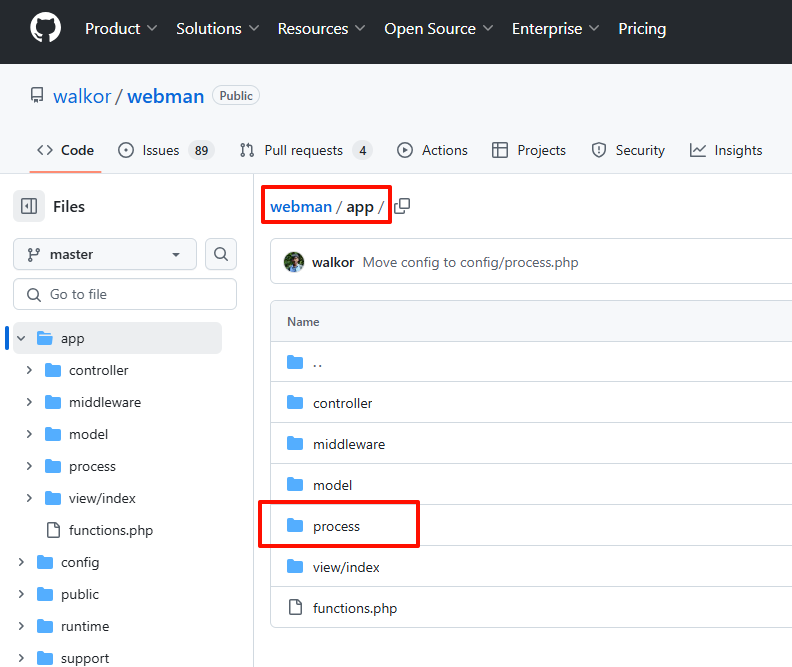The width and height of the screenshot is (792, 667).
Task: Collapse the app folder in tree
Action: 21,338
